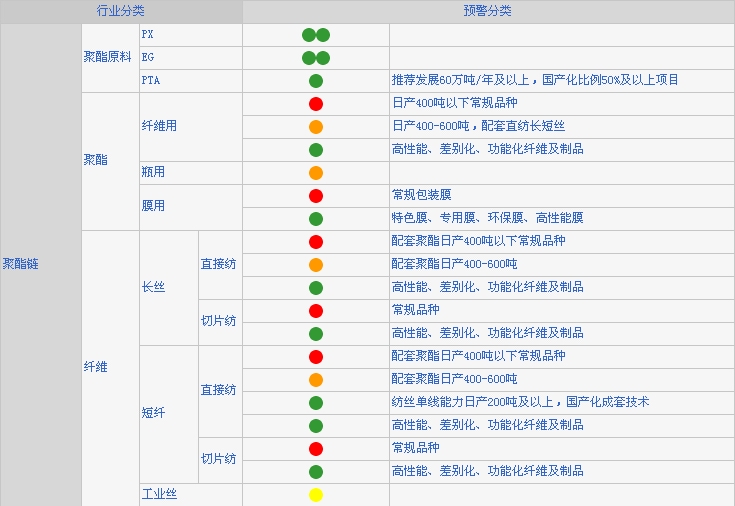
Task: Click the 预警分类 column header
Action: (x=487, y=11)
